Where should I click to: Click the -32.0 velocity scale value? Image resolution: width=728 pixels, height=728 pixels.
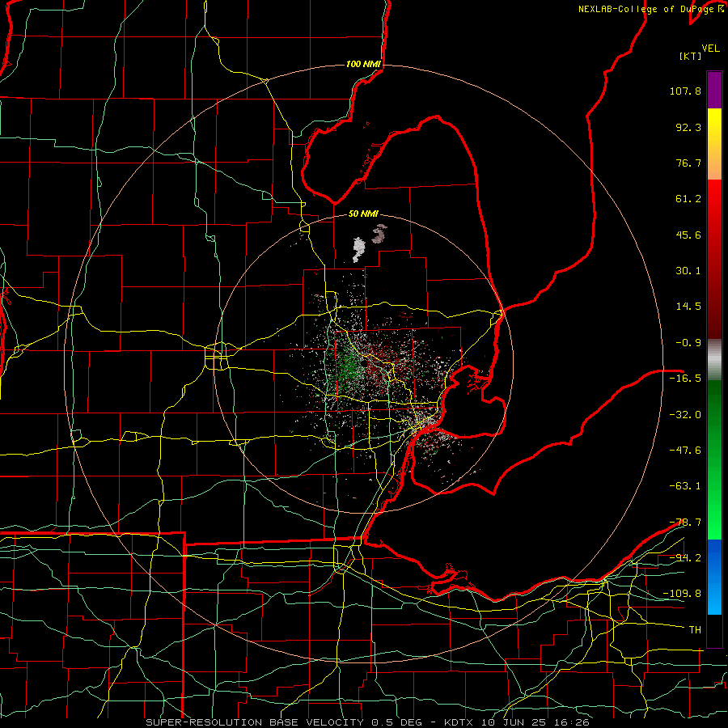click(685, 415)
